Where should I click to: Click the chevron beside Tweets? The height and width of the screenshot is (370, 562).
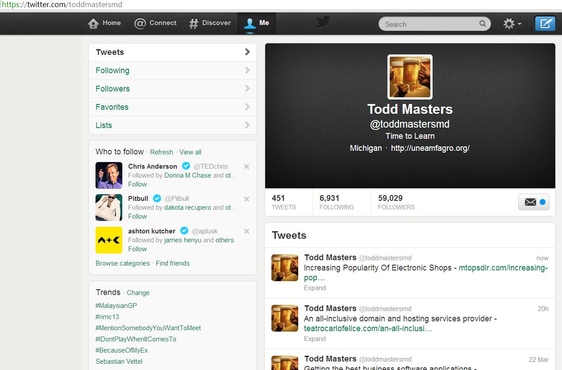(x=247, y=52)
